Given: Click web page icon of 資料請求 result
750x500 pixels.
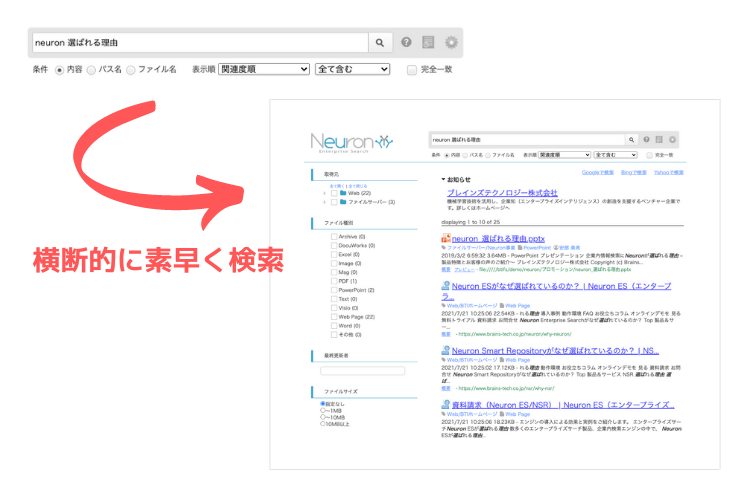Looking at the screenshot, I should 446,404.
